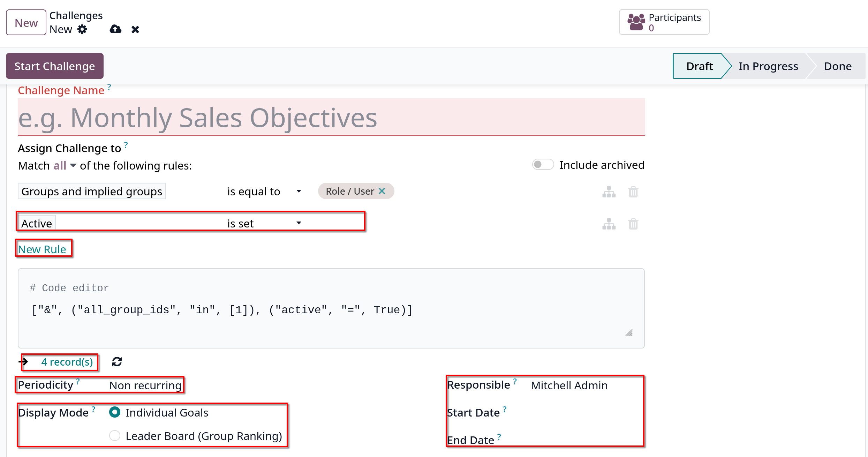Refresh the record count

click(x=117, y=362)
